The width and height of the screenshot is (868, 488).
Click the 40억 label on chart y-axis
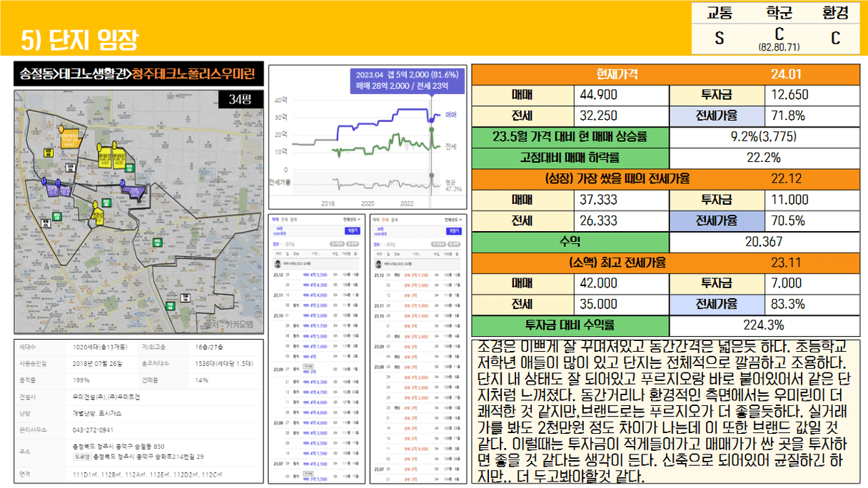(x=281, y=101)
